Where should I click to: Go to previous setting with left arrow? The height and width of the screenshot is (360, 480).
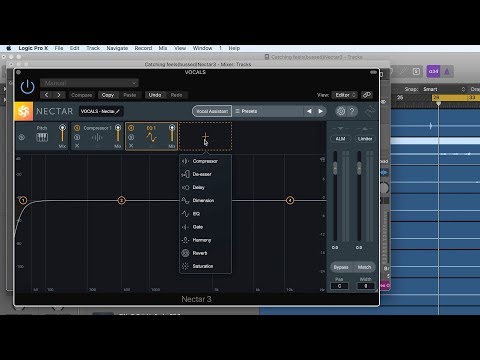46,95
